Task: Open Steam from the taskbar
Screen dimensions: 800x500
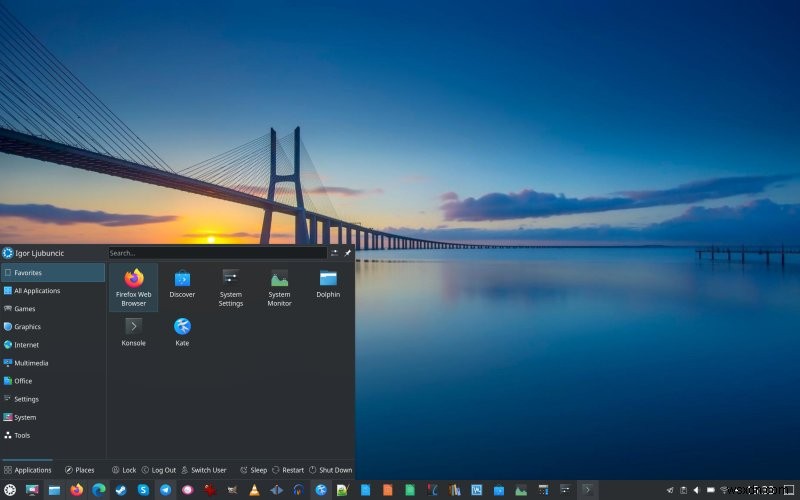Action: [x=121, y=490]
